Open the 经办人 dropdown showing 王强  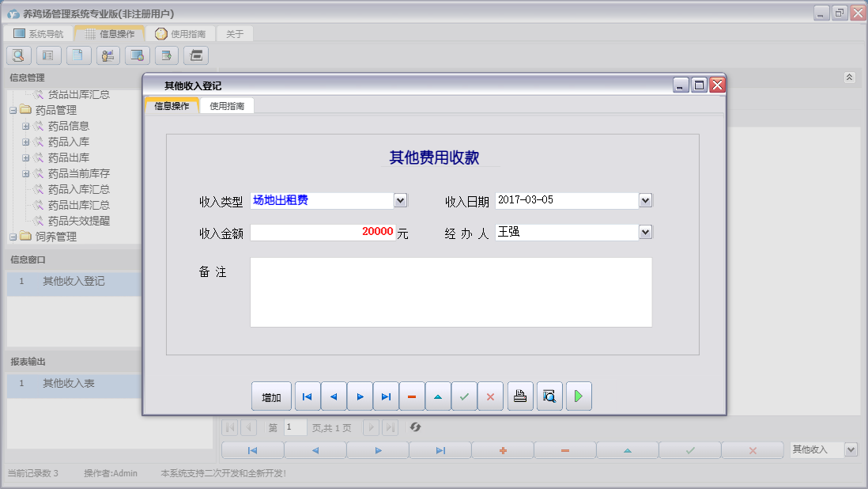click(x=645, y=232)
